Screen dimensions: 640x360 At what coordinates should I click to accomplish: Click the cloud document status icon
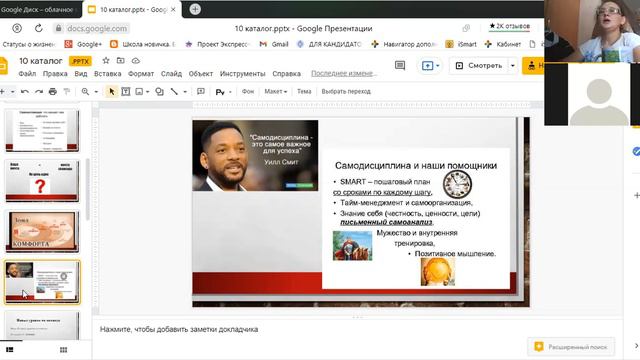(x=136, y=61)
